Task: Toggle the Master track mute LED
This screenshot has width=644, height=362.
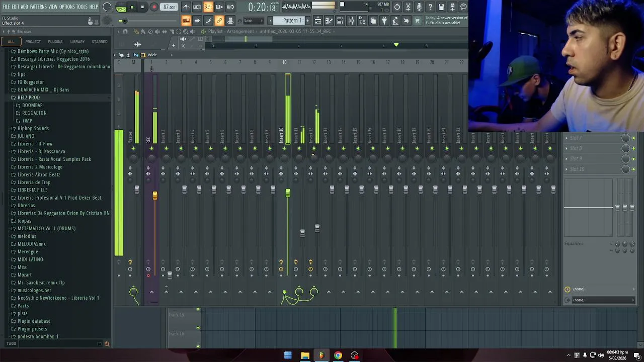Action: point(133,149)
